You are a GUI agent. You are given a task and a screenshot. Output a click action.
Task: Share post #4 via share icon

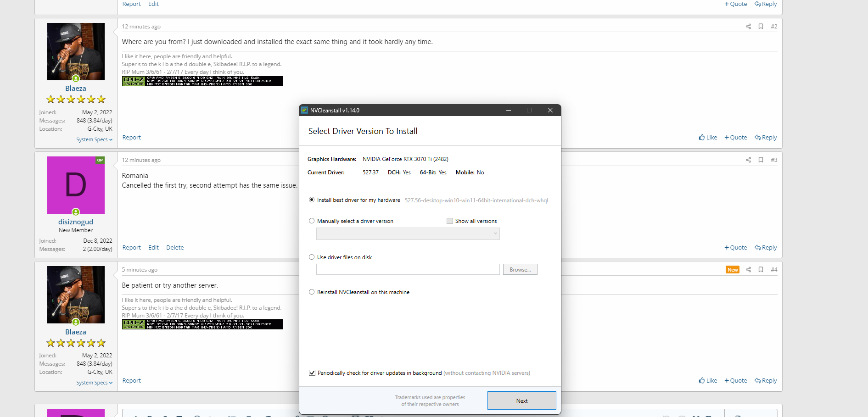coord(749,270)
